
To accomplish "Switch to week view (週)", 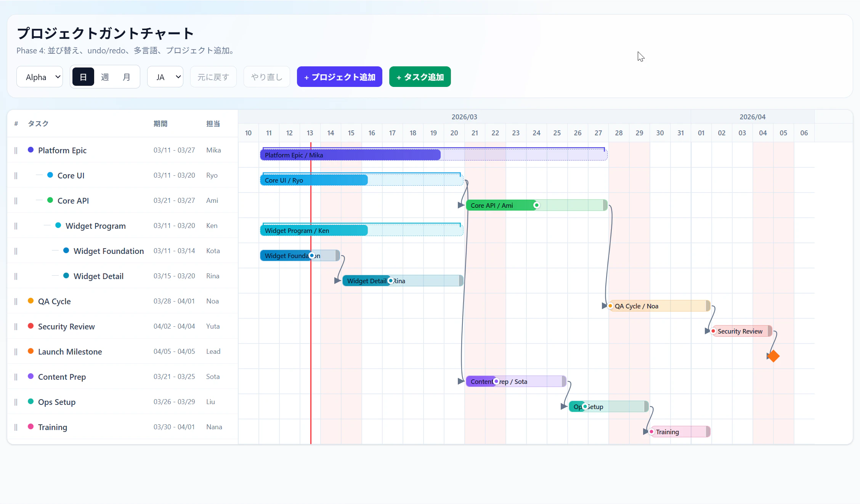I will tap(105, 77).
